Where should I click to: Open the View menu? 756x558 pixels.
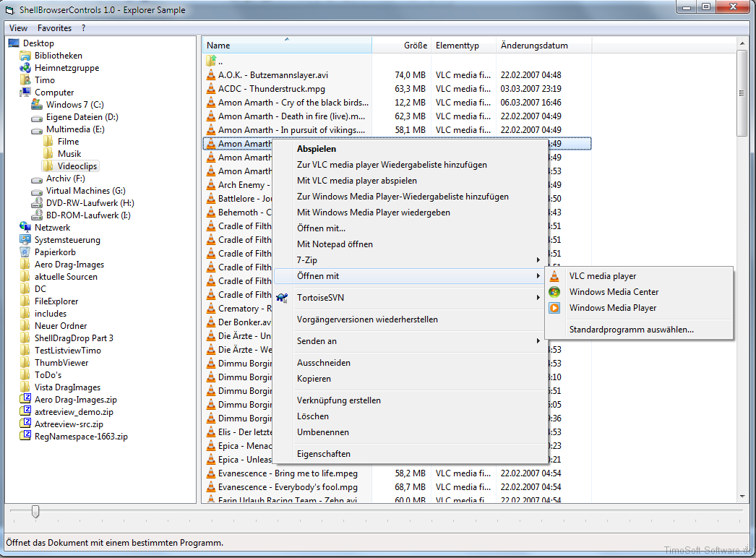click(x=18, y=28)
